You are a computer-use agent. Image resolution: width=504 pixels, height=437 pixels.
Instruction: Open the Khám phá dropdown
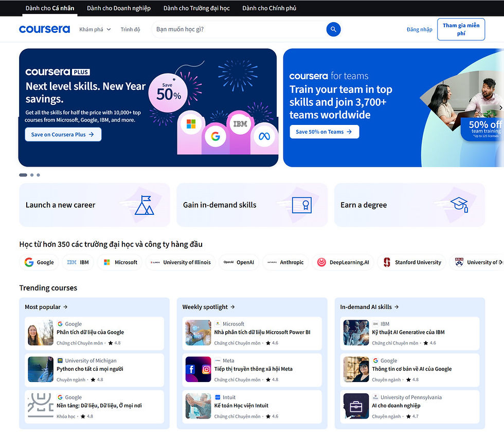[95, 29]
